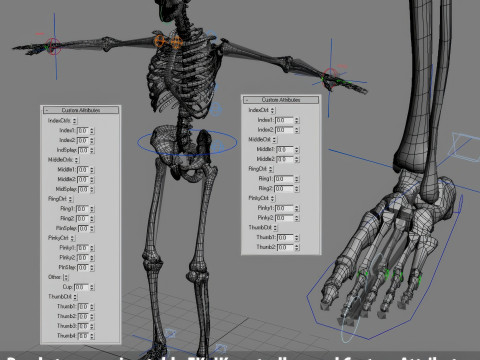
Task: Click the Pinky2 spinner arrows in left panel
Action: (x=92, y=258)
